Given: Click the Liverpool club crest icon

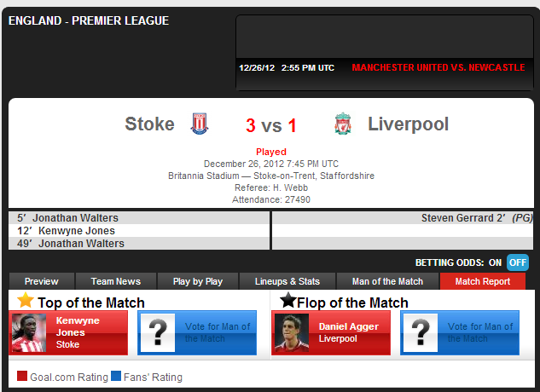Looking at the screenshot, I should (343, 124).
